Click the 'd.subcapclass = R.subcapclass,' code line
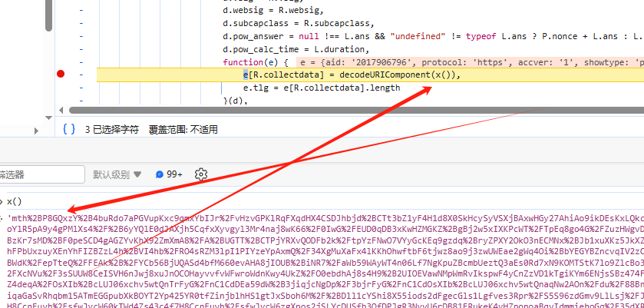 pyautogui.click(x=299, y=23)
